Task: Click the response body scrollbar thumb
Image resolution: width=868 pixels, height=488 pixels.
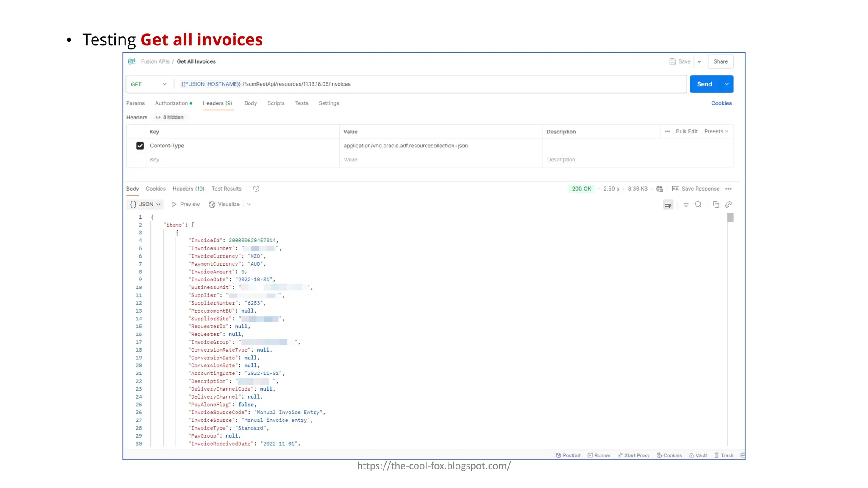Action: pyautogui.click(x=730, y=218)
